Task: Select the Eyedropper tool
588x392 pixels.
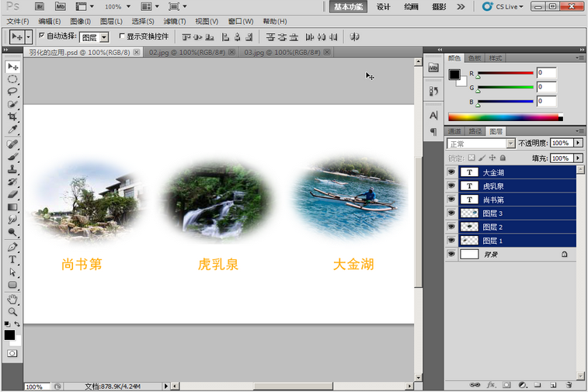Action: coord(12,130)
